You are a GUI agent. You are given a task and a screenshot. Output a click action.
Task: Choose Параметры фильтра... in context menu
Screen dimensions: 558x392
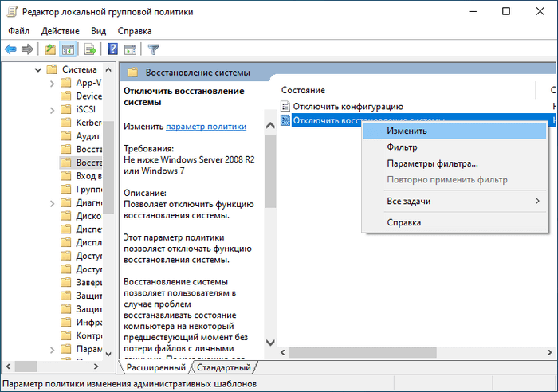pyautogui.click(x=455, y=163)
